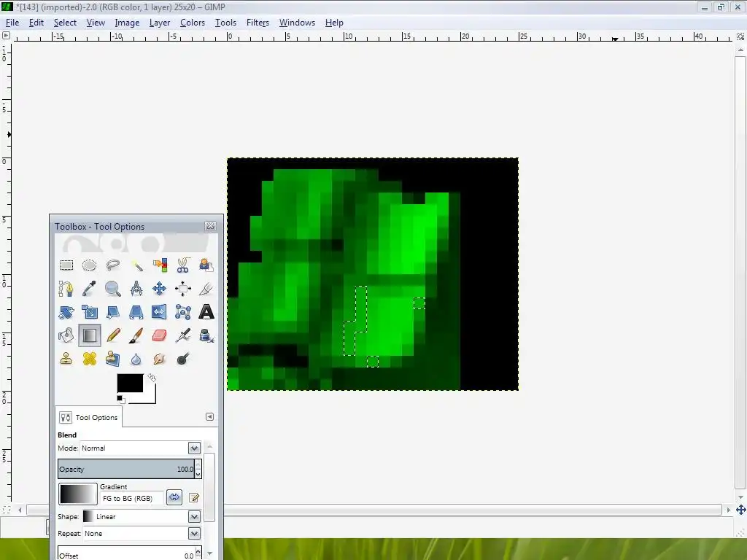Viewport: 747px width, 560px height.
Task: Choose the Bucket Fill tool
Action: click(66, 335)
